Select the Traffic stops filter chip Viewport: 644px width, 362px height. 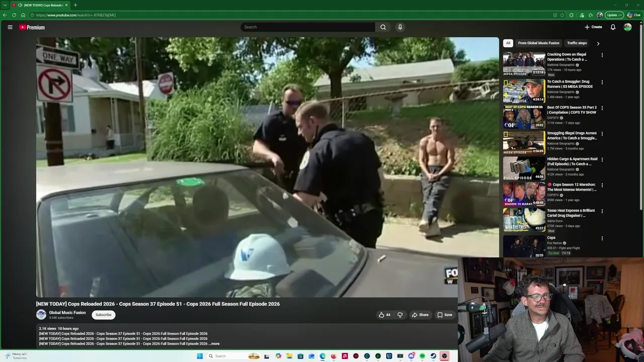tap(577, 43)
